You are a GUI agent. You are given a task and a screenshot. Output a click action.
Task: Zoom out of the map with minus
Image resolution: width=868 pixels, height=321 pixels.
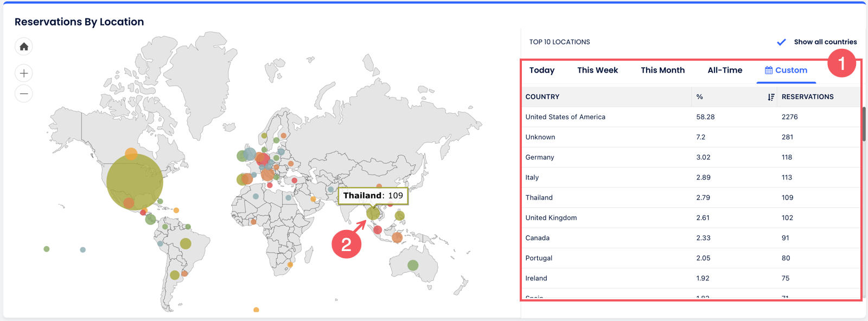24,93
